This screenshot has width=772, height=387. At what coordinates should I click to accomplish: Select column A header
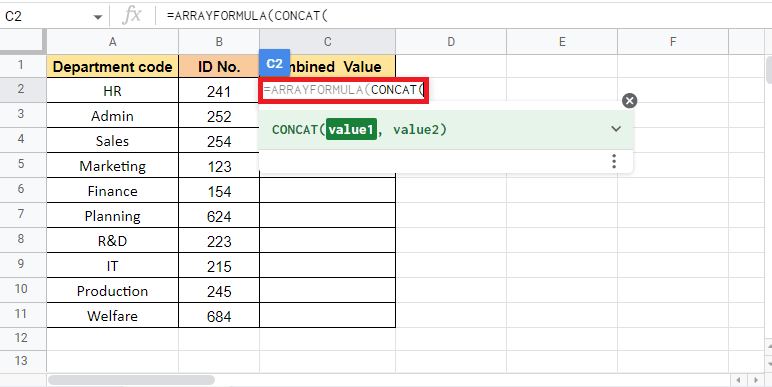point(113,42)
